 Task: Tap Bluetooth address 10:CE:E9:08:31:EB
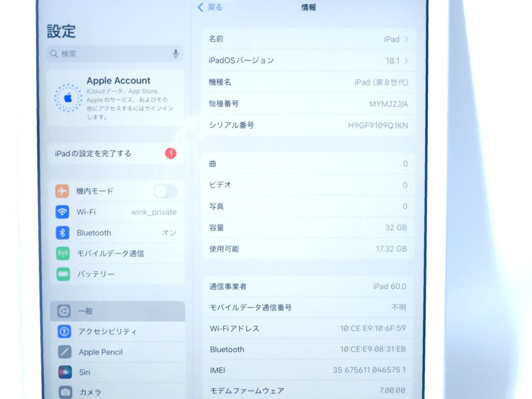click(373, 349)
